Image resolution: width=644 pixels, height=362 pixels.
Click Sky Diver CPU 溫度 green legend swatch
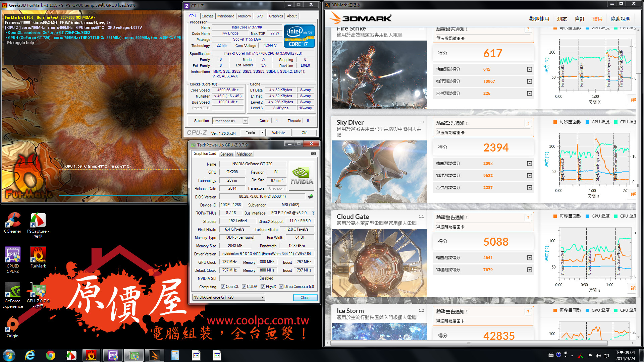pyautogui.click(x=616, y=122)
